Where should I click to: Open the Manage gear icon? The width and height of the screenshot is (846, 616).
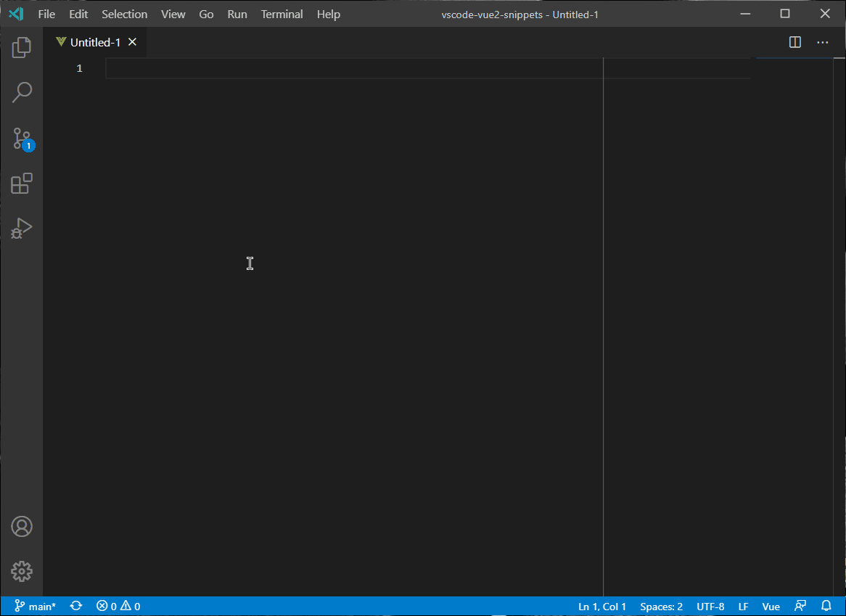(x=22, y=571)
